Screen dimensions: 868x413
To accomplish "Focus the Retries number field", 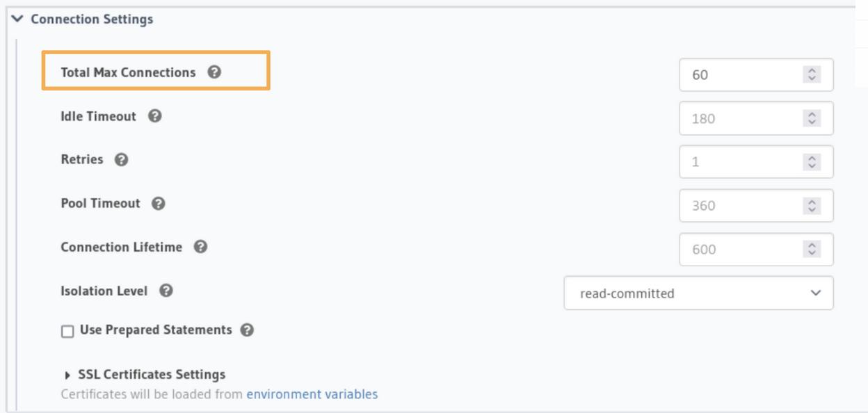I will (x=756, y=162).
